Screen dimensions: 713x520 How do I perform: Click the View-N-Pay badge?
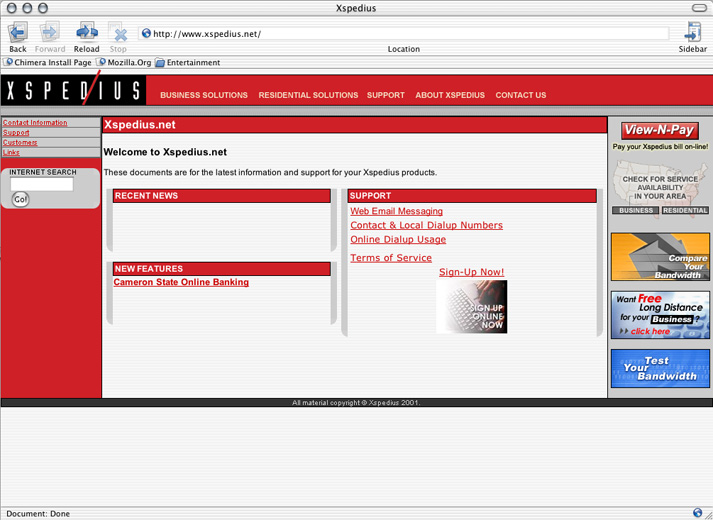click(660, 130)
